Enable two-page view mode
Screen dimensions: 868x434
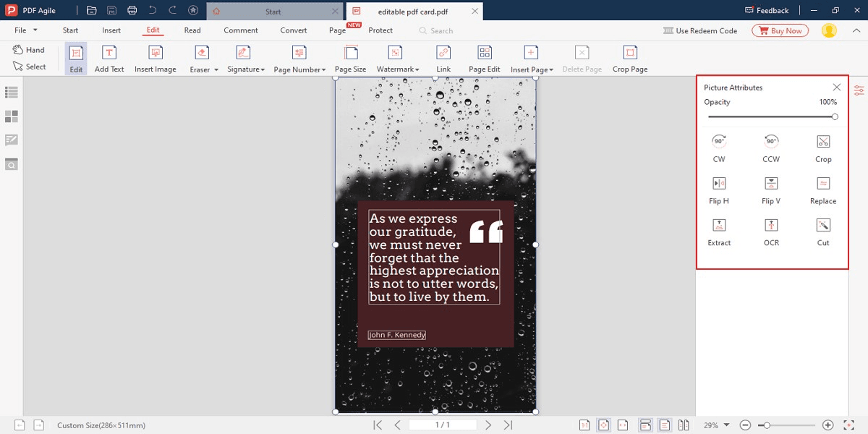point(684,425)
